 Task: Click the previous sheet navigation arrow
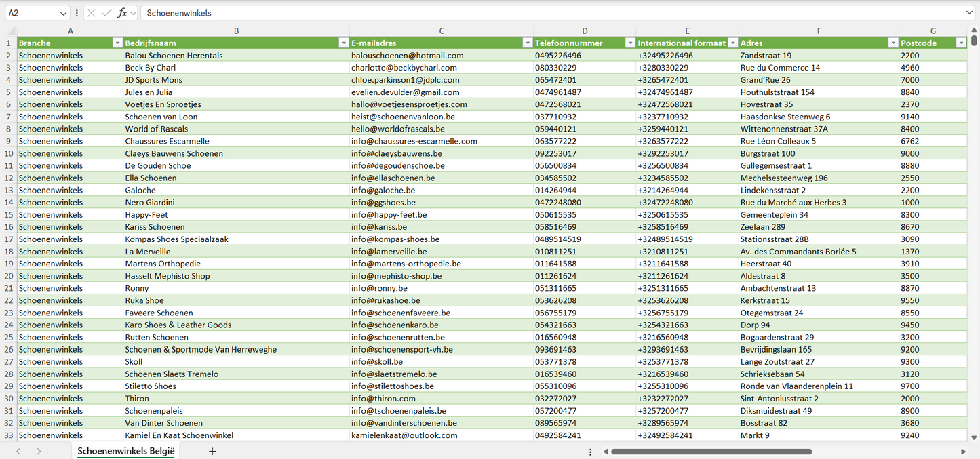18,451
